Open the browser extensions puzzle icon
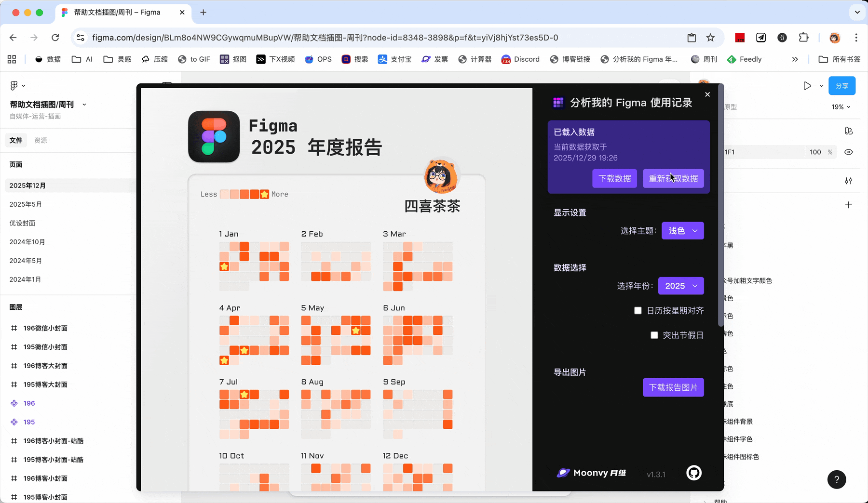 [803, 38]
